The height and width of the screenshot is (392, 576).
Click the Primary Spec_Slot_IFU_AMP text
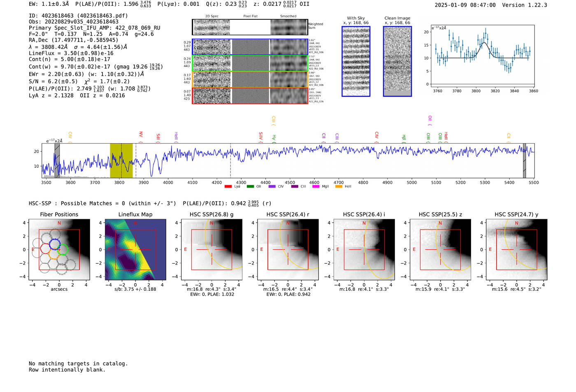(95, 28)
